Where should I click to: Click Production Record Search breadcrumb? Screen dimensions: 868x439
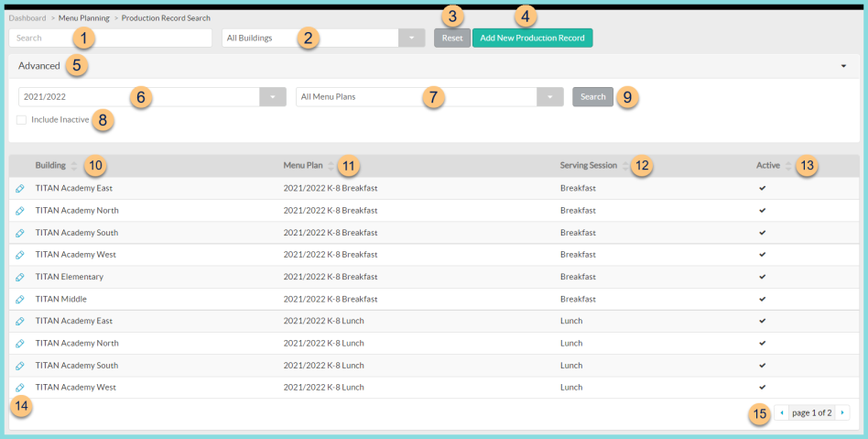[x=166, y=18]
